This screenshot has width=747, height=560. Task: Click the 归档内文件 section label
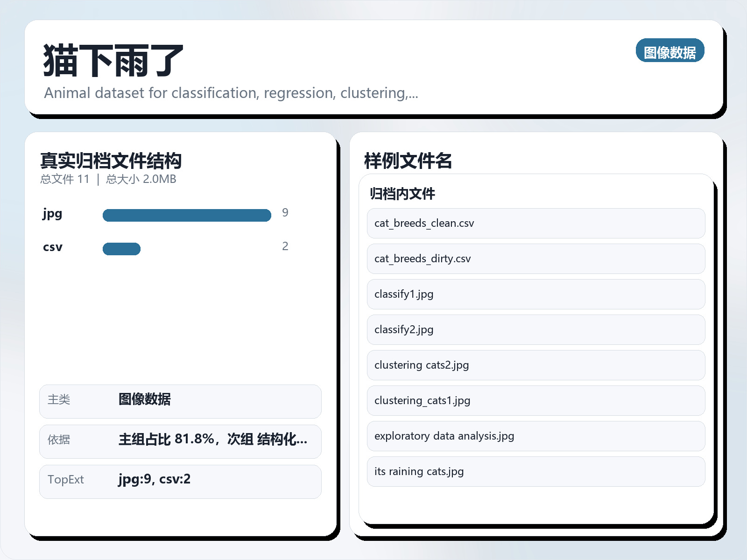(x=402, y=194)
